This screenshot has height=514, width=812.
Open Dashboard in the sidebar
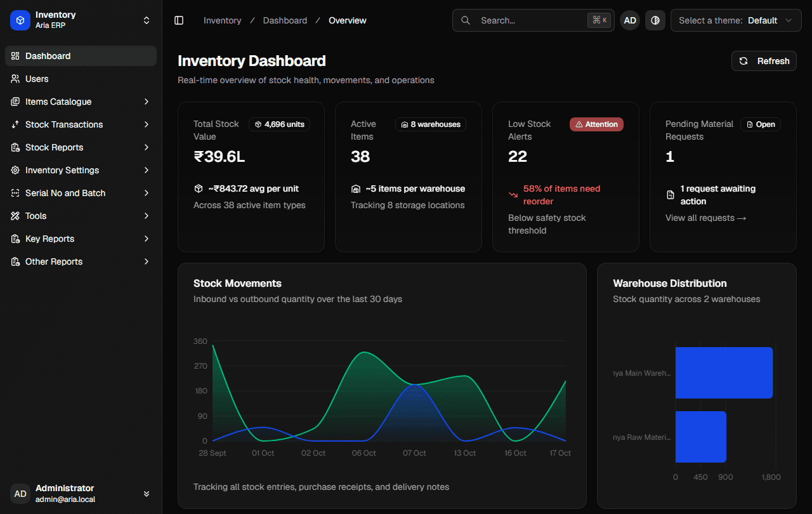click(x=81, y=56)
